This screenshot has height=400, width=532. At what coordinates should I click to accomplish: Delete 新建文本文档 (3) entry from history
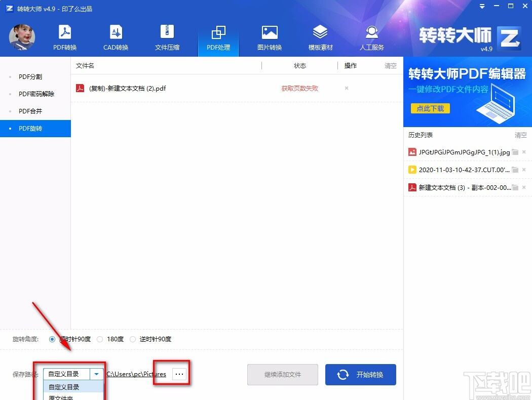coord(524,187)
